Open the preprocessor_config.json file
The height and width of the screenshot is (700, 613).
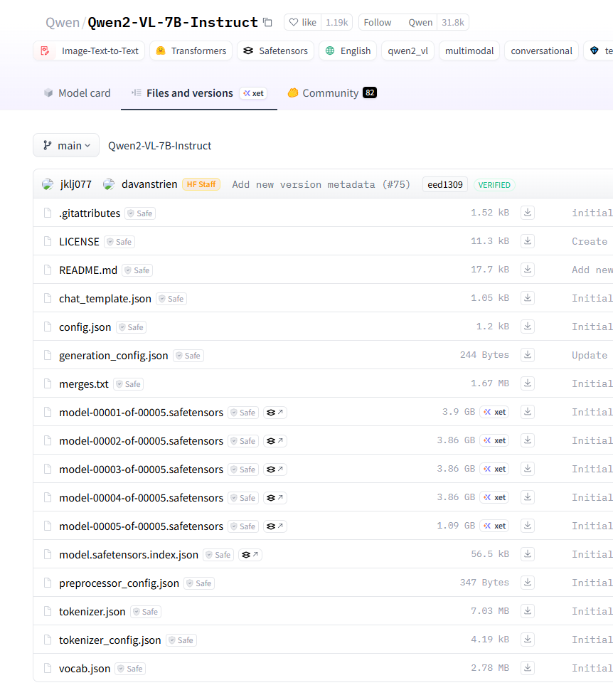pos(119,583)
